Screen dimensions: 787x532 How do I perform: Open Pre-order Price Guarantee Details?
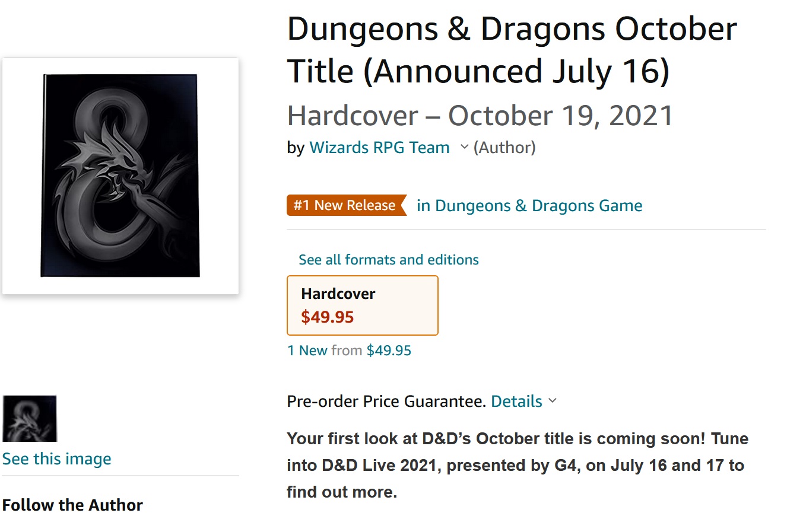point(516,402)
